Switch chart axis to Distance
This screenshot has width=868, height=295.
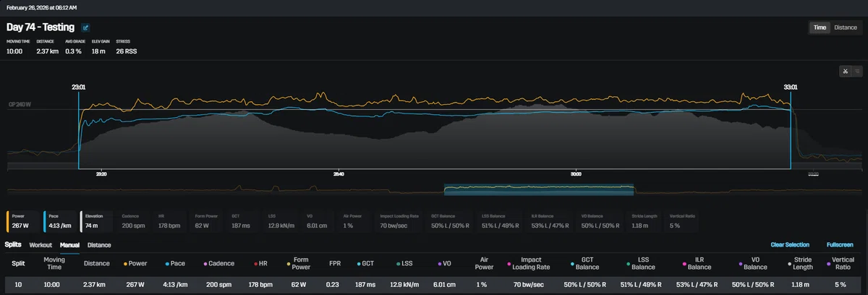coord(846,27)
